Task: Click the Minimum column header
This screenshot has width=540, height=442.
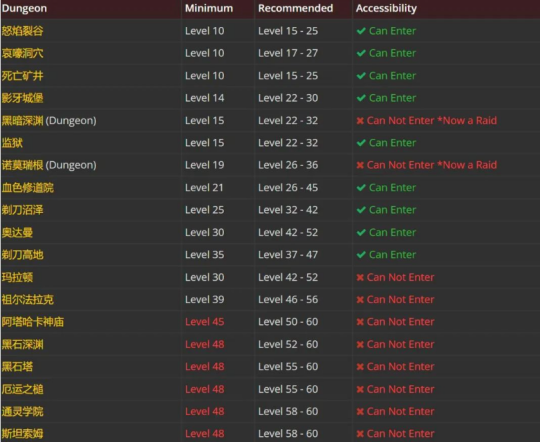Action: (x=209, y=8)
